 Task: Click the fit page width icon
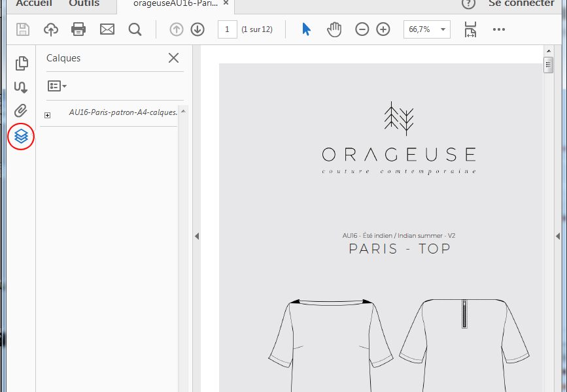470,29
